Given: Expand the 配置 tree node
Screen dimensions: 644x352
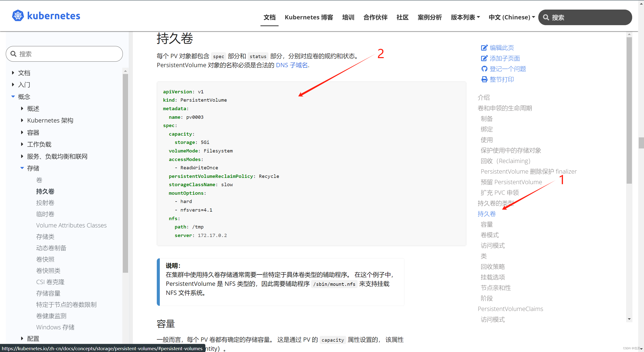Looking at the screenshot, I should 22,338.
